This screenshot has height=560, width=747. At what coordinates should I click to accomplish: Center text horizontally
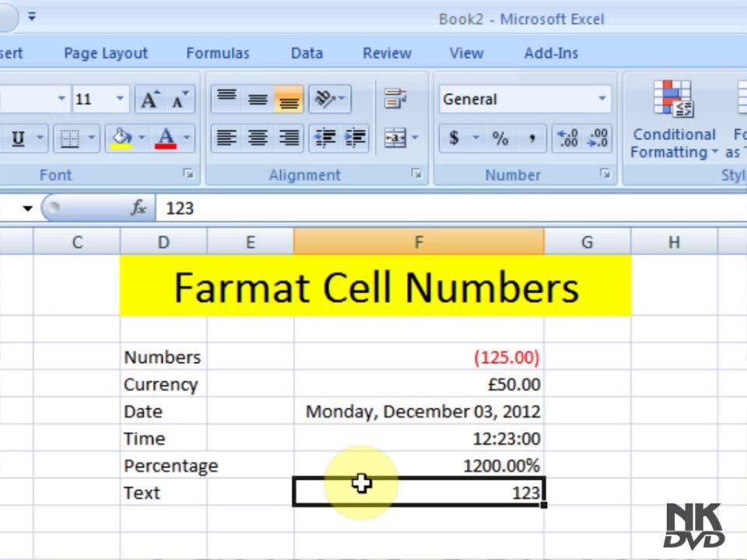pyautogui.click(x=258, y=138)
